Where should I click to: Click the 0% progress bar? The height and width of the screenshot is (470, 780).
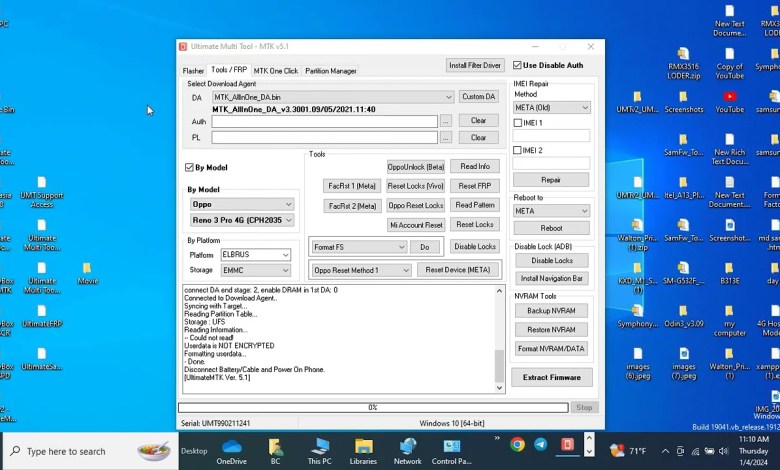(x=373, y=407)
